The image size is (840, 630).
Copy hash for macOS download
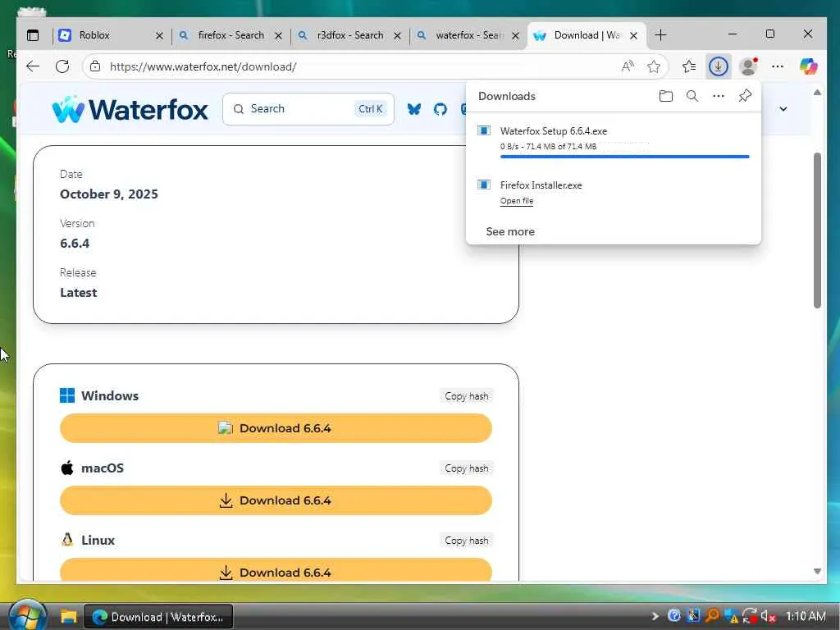466,468
